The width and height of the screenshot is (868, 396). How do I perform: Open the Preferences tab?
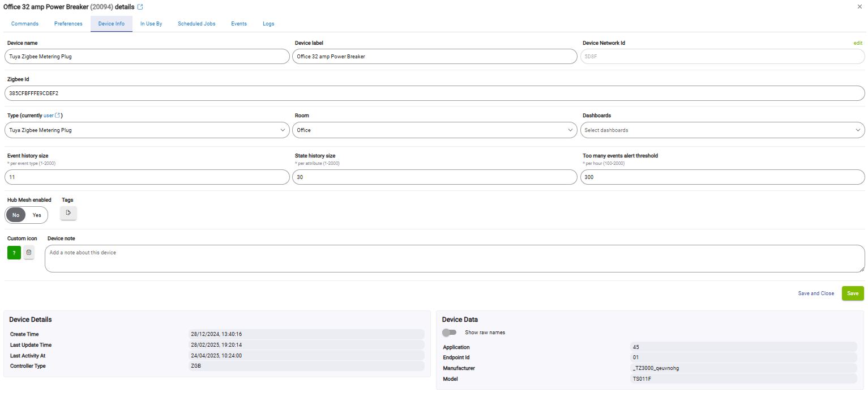coord(69,24)
